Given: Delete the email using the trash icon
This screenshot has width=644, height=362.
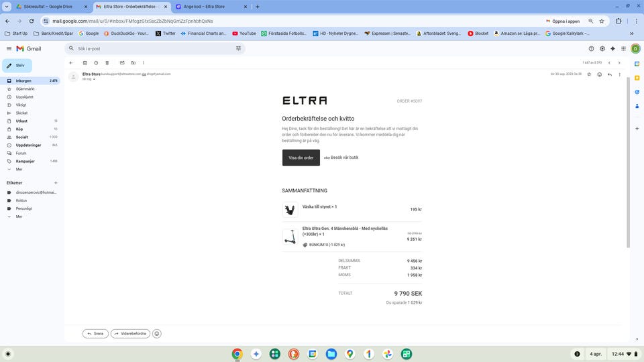Looking at the screenshot, I should (107, 63).
